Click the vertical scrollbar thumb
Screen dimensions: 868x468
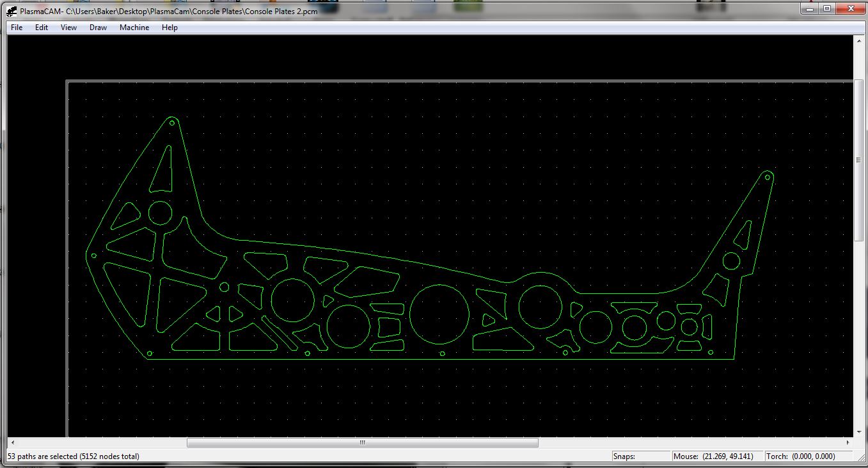[x=859, y=160]
